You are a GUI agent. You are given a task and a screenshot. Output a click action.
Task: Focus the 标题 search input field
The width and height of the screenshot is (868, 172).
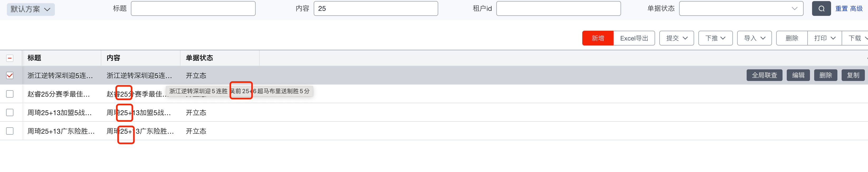tap(193, 9)
